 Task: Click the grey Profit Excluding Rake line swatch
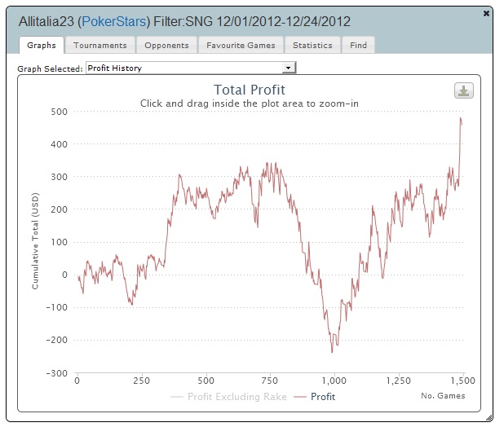tap(177, 397)
